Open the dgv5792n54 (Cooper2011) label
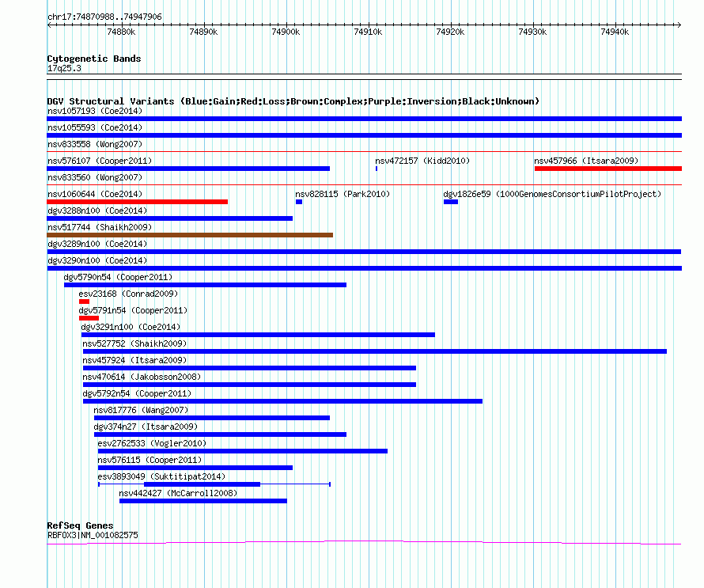Viewport: 704px width, 588px height. (x=137, y=393)
